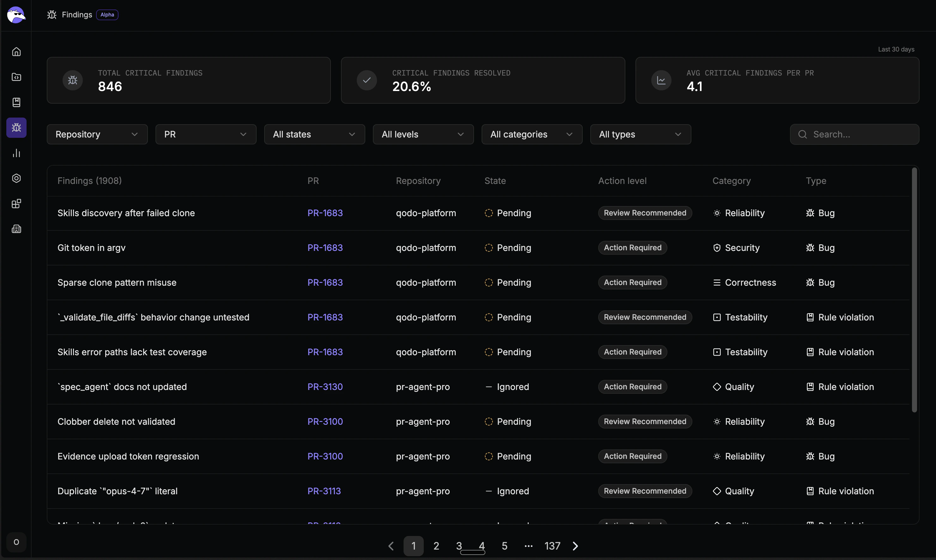Open the PR filter dropdown
The height and width of the screenshot is (560, 936).
[206, 134]
